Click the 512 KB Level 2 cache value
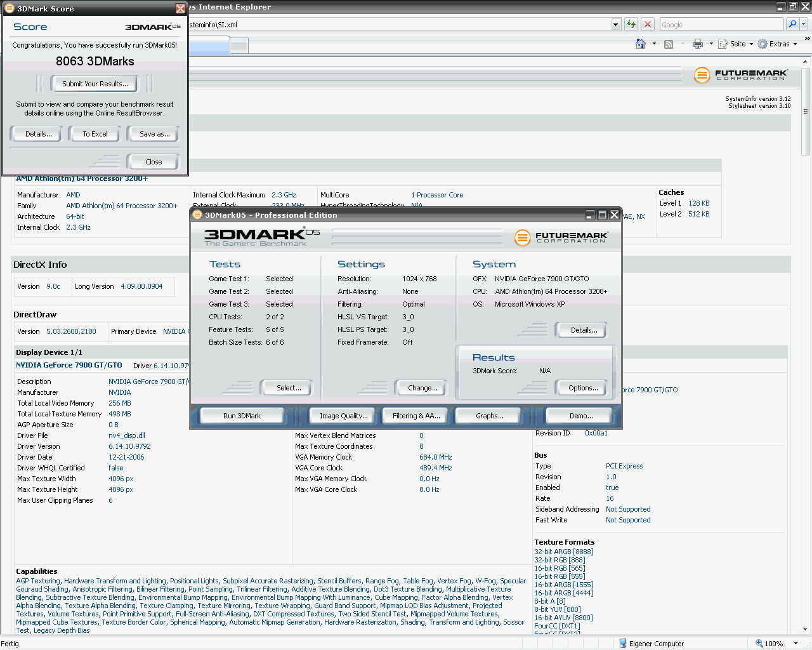This screenshot has height=650, width=812. tap(699, 214)
